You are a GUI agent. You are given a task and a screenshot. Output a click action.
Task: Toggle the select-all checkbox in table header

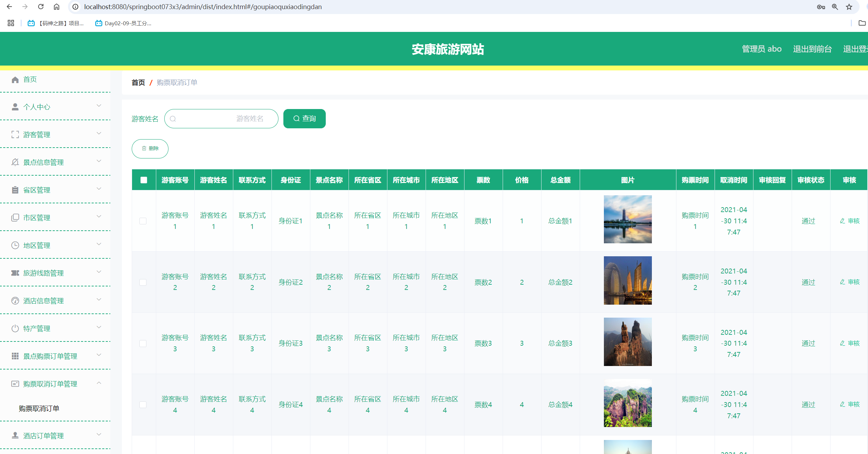(x=144, y=180)
